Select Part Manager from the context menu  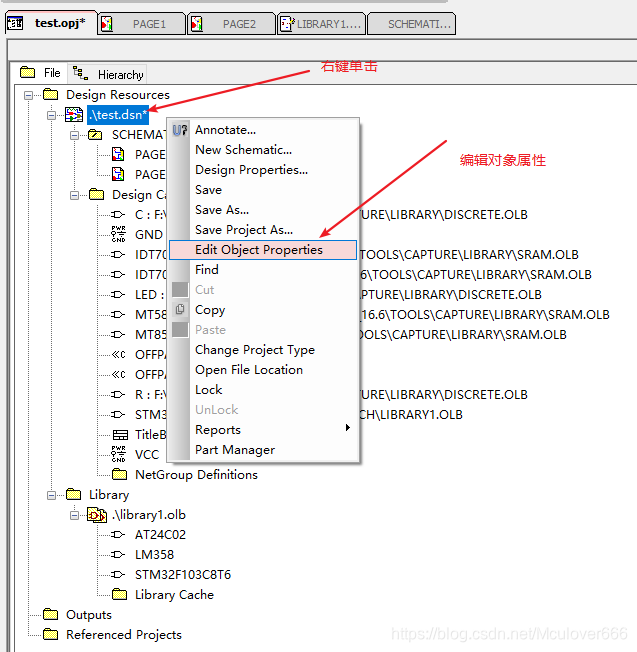[234, 450]
